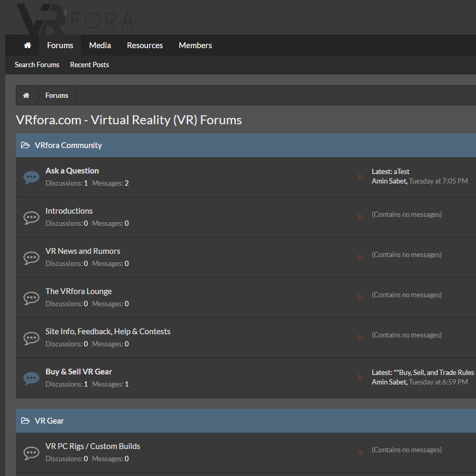The height and width of the screenshot is (476, 476).
Task: Open the RSS feed for Ask a Question
Action: [x=361, y=177]
